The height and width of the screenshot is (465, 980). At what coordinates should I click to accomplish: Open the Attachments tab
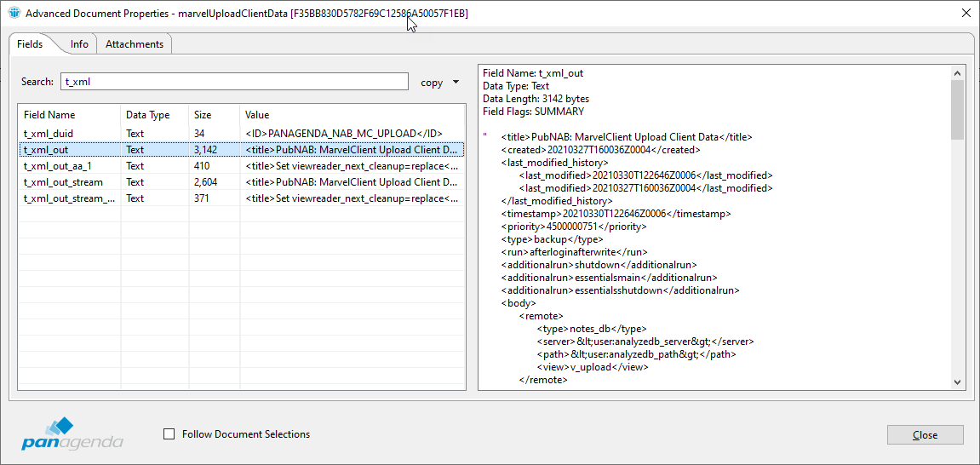[x=135, y=44]
